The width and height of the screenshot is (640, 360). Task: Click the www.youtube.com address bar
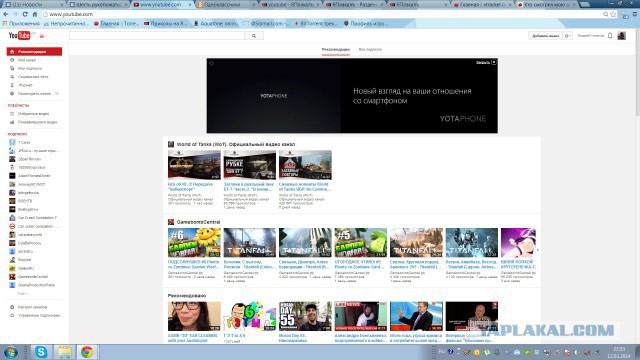[322, 14]
